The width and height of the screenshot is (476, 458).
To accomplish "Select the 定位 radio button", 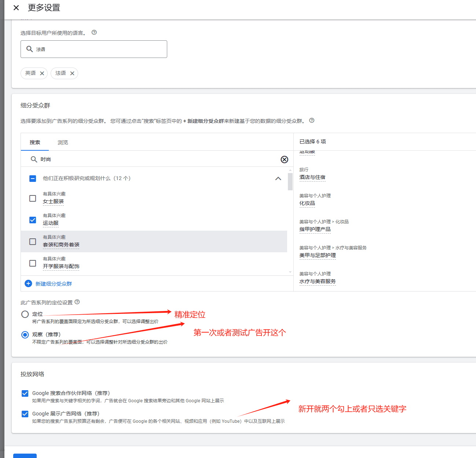I will coord(25,314).
